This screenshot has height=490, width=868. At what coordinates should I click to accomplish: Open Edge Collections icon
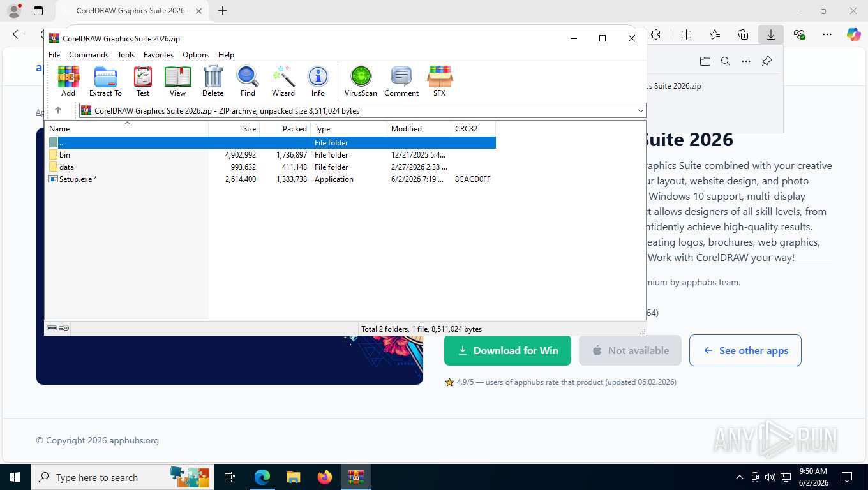(x=743, y=34)
